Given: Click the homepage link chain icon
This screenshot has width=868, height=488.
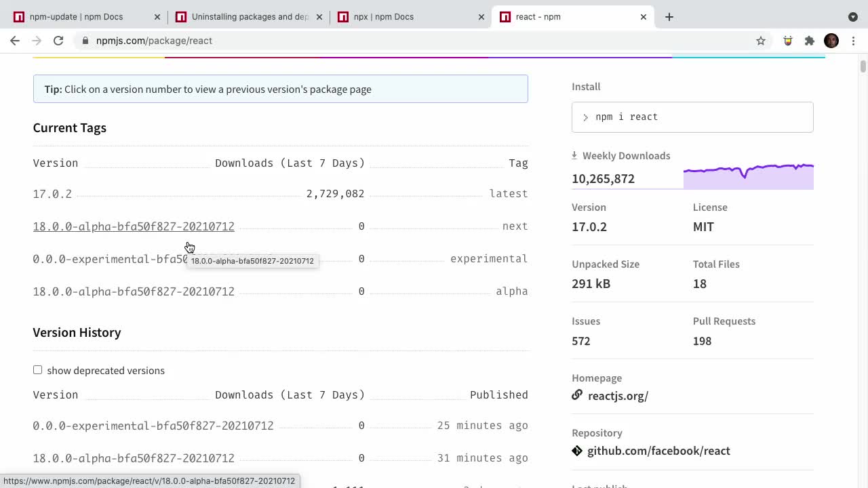Looking at the screenshot, I should pos(577,394).
